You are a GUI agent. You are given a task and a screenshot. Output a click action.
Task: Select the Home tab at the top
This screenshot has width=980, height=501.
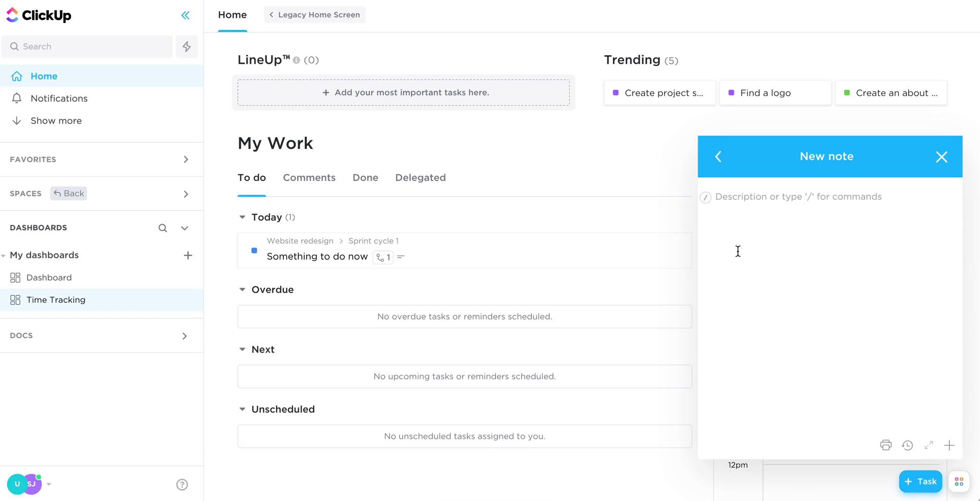(x=232, y=15)
